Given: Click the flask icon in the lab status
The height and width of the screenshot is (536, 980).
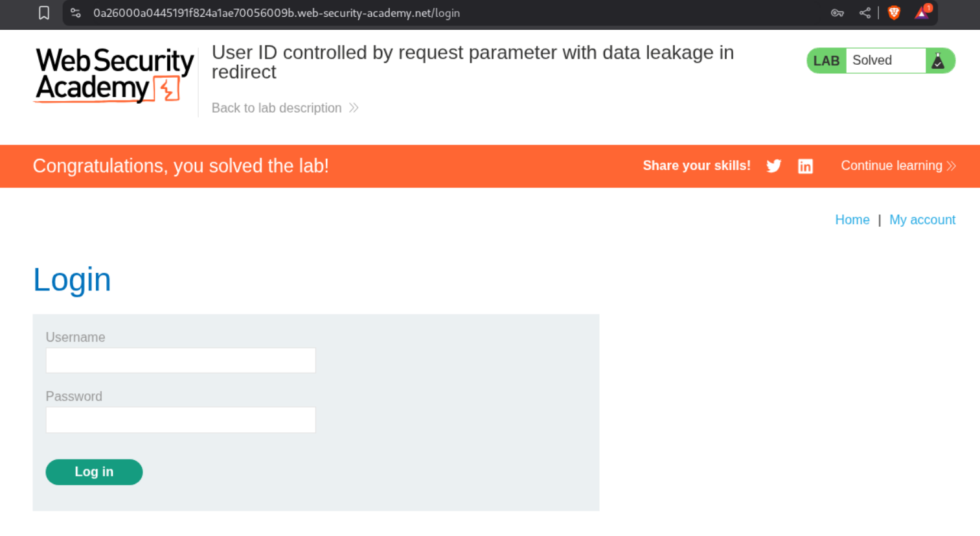Looking at the screenshot, I should (938, 61).
